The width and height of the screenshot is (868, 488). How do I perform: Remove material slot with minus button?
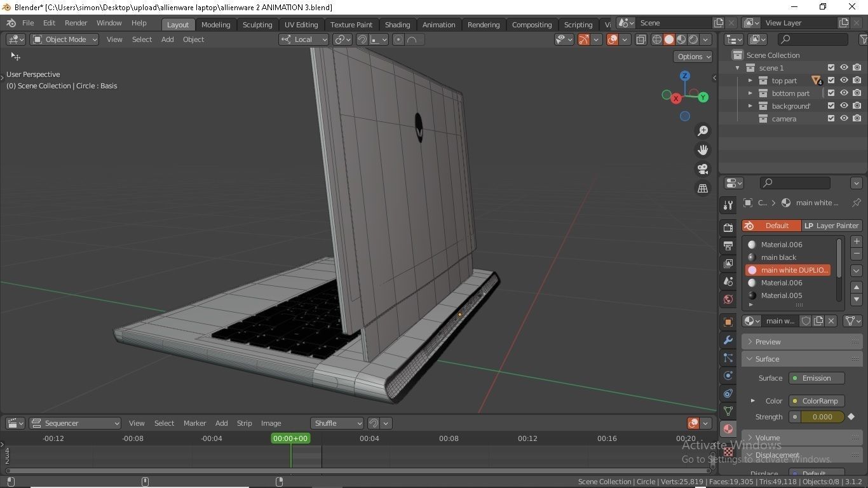857,254
